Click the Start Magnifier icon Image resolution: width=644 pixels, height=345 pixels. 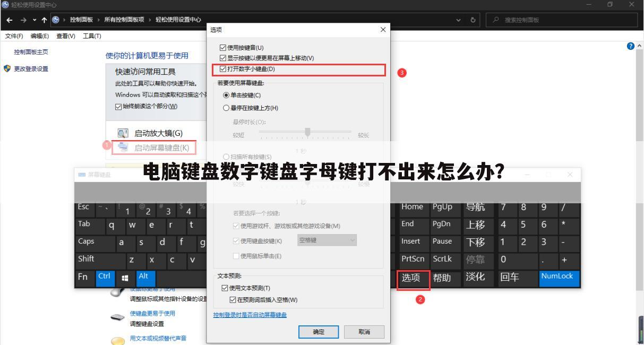coord(123,133)
